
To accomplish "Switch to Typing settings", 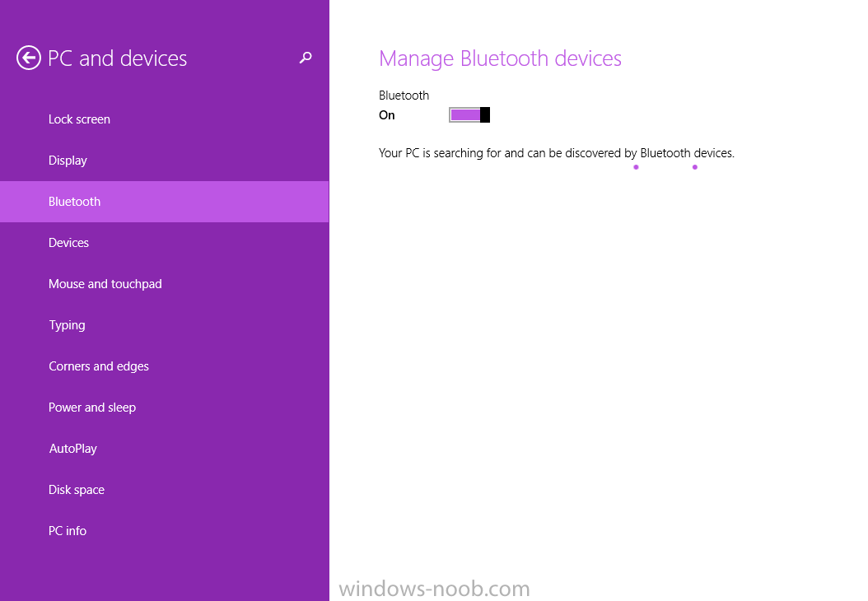I will coord(67,325).
